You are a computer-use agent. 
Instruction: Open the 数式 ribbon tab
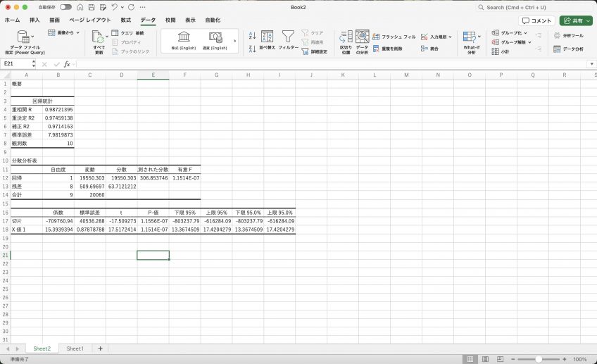[125, 20]
